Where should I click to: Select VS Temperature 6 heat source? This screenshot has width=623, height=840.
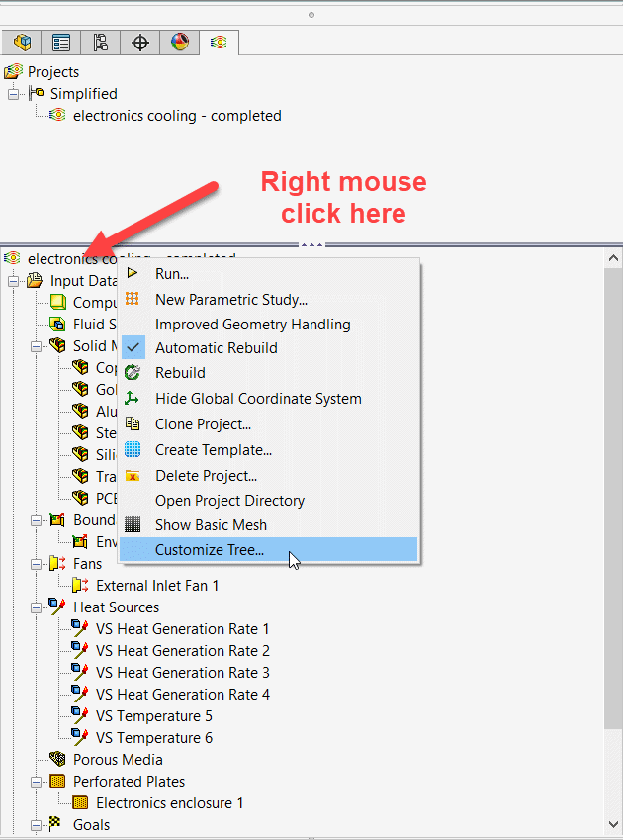coord(154,738)
